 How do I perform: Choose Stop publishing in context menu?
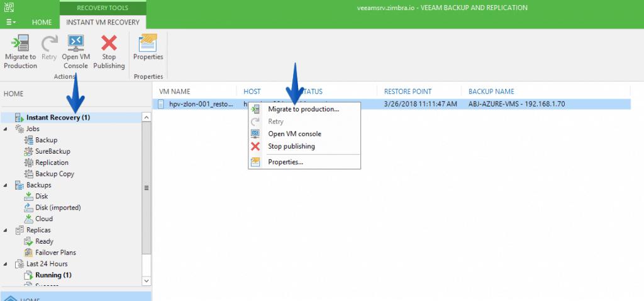point(304,146)
